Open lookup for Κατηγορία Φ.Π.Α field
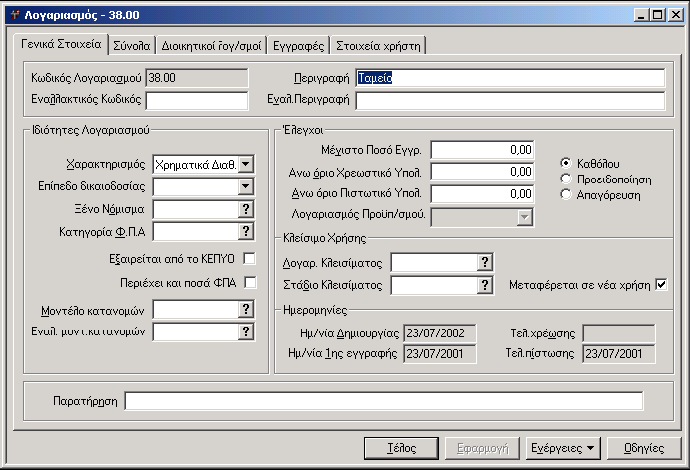690x470 pixels. (246, 231)
